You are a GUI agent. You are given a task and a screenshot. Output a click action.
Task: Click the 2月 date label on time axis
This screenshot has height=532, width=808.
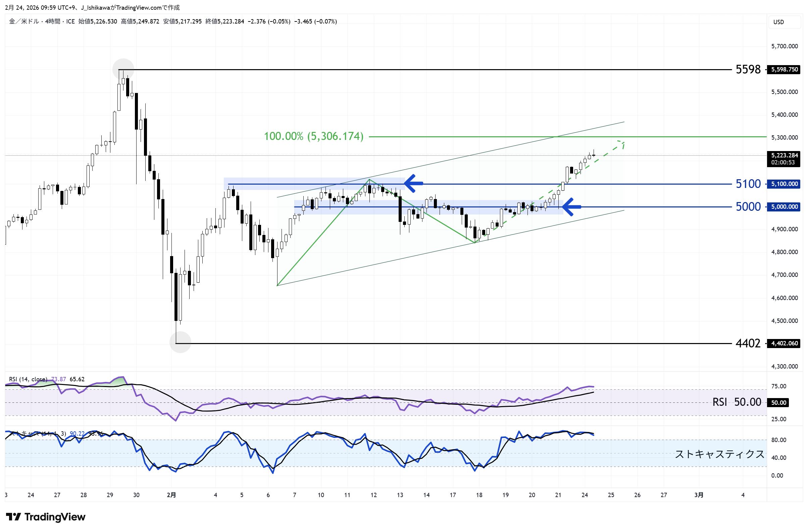tap(171, 495)
